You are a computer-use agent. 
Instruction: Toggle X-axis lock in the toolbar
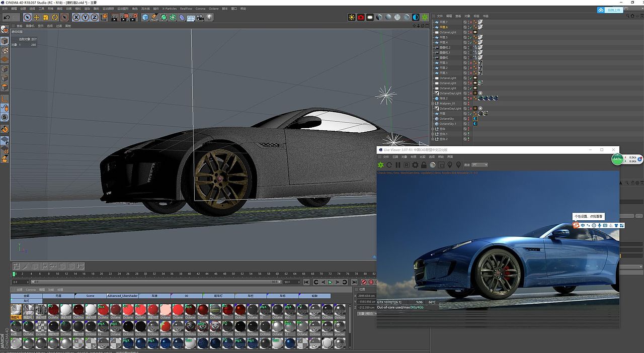point(76,17)
